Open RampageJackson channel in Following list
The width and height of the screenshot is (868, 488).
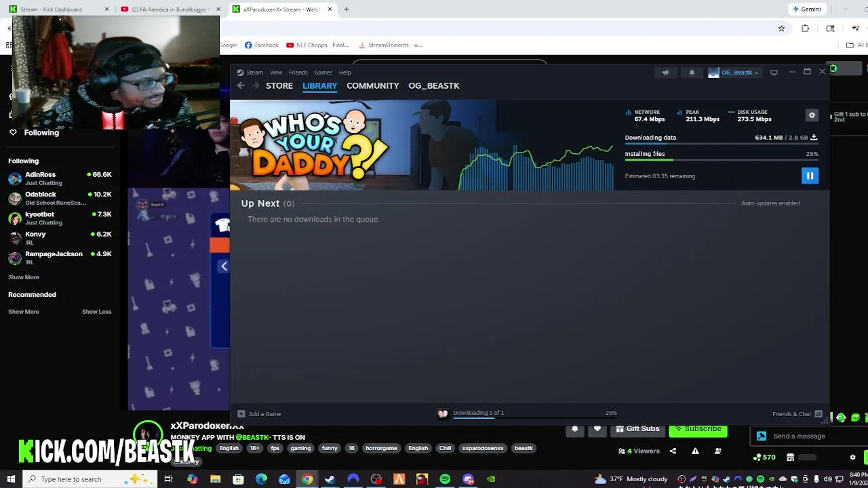tap(60, 258)
